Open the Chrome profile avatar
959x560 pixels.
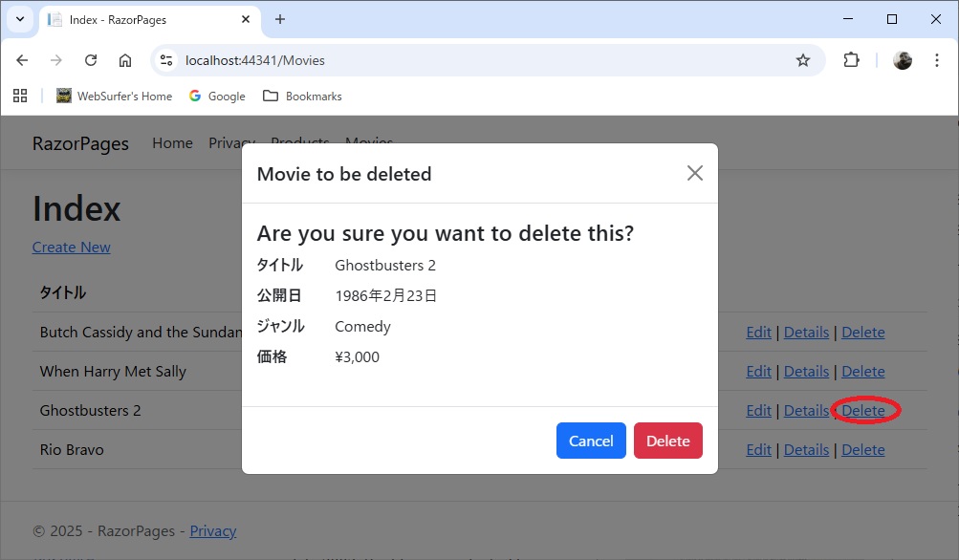pyautogui.click(x=902, y=59)
